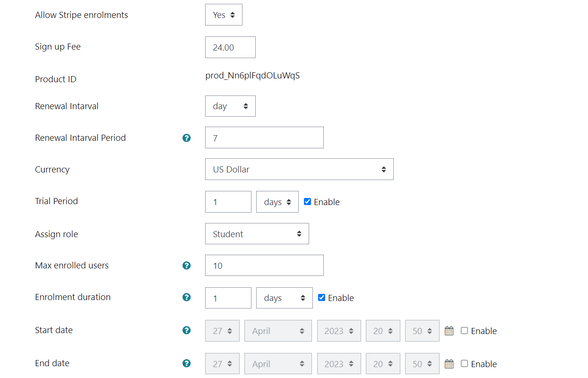The height and width of the screenshot is (378, 588).
Task: Tick Enable checkbox for Start date
Action: coord(465,331)
